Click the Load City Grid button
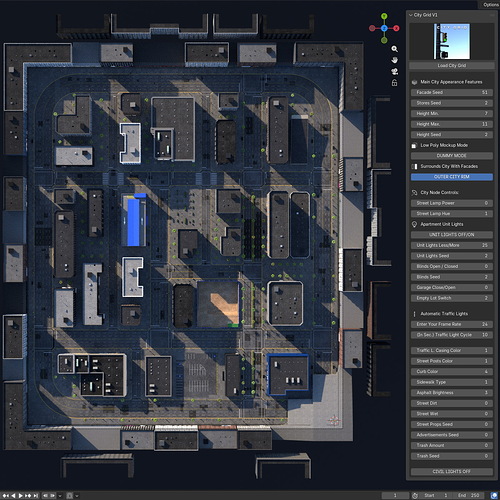The image size is (500, 500). [x=452, y=66]
